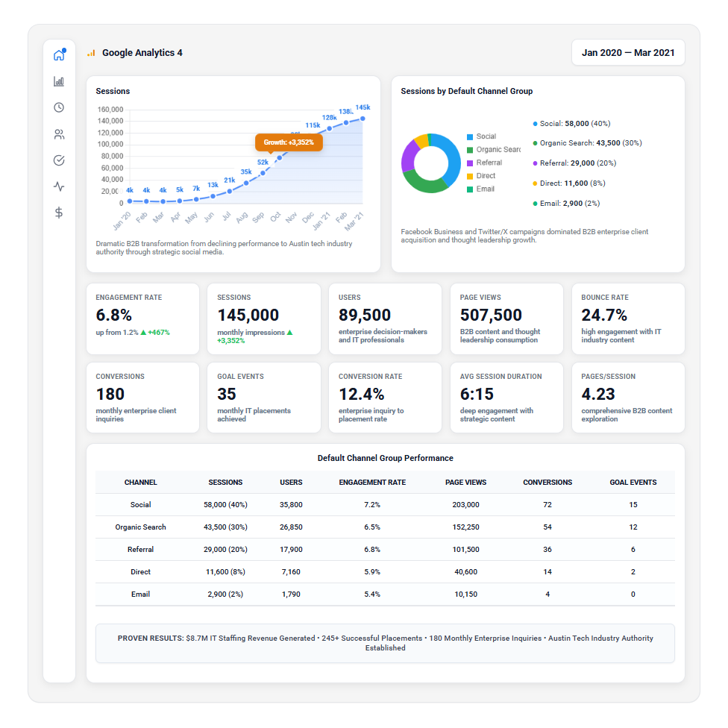Open the bar chart reports icon
This screenshot has width=728, height=728.
[x=59, y=81]
